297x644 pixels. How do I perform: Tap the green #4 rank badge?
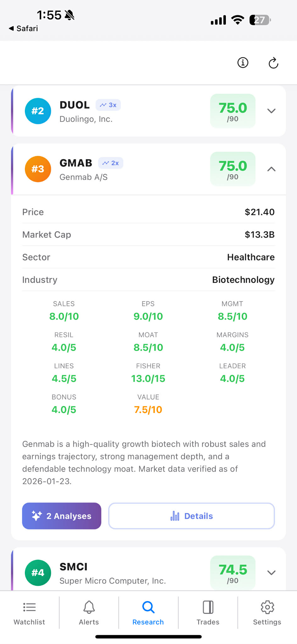38,573
